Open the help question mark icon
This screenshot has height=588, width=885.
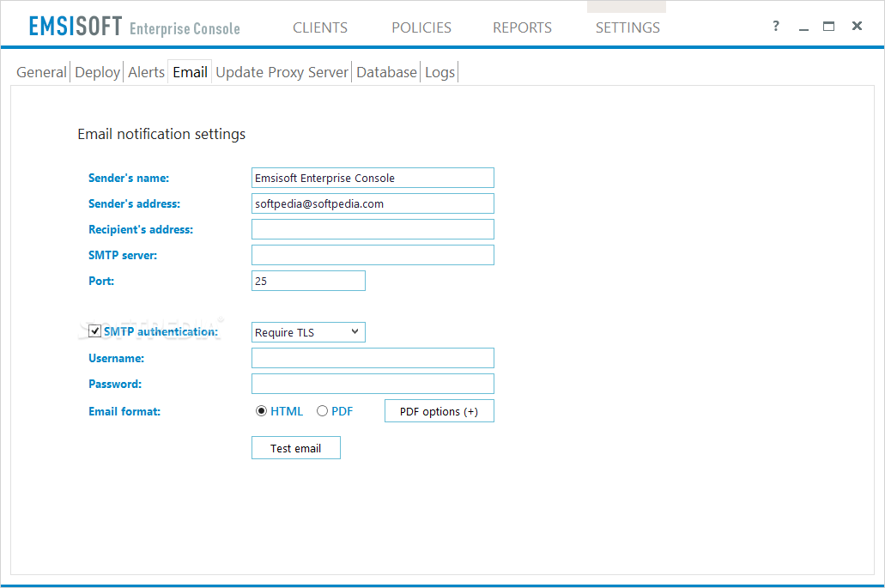coord(776,26)
